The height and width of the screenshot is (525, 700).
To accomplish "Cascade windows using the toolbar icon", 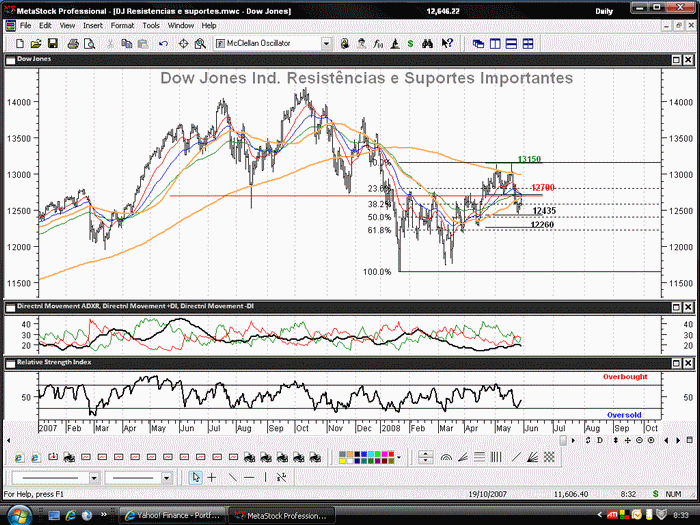I will click(478, 44).
